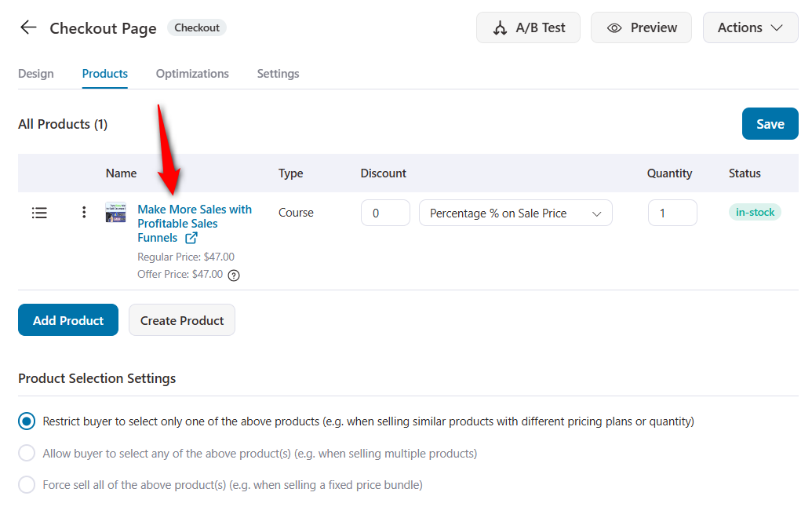Switch to the Design tab
This screenshot has width=812, height=507.
coord(36,74)
